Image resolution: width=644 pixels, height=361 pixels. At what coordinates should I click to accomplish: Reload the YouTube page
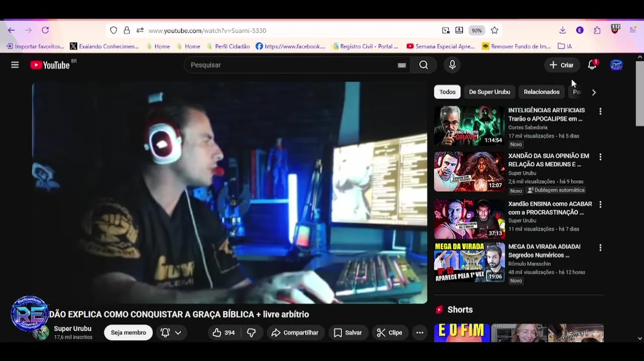(45, 30)
